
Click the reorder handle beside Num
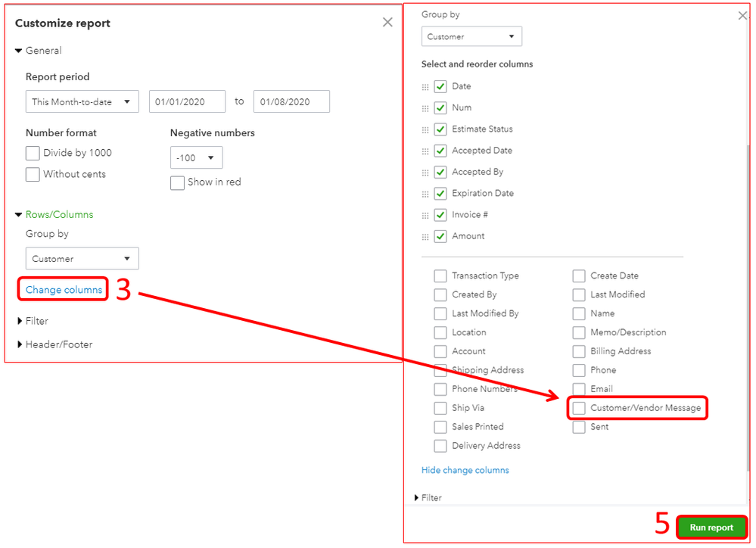coord(425,107)
